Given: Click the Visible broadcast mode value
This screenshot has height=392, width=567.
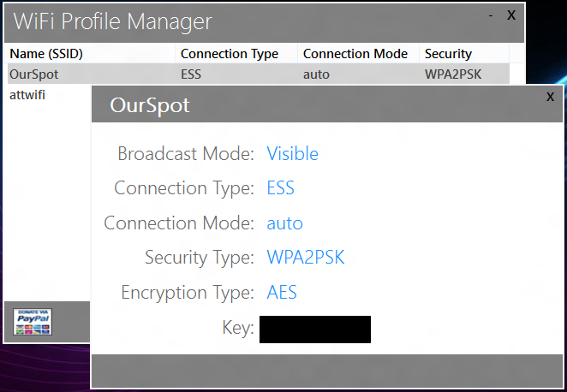Looking at the screenshot, I should (x=293, y=154).
